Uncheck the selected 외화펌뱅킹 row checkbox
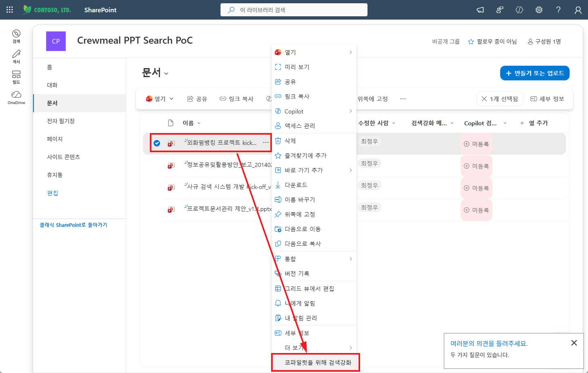This screenshot has height=373, width=588. point(157,143)
